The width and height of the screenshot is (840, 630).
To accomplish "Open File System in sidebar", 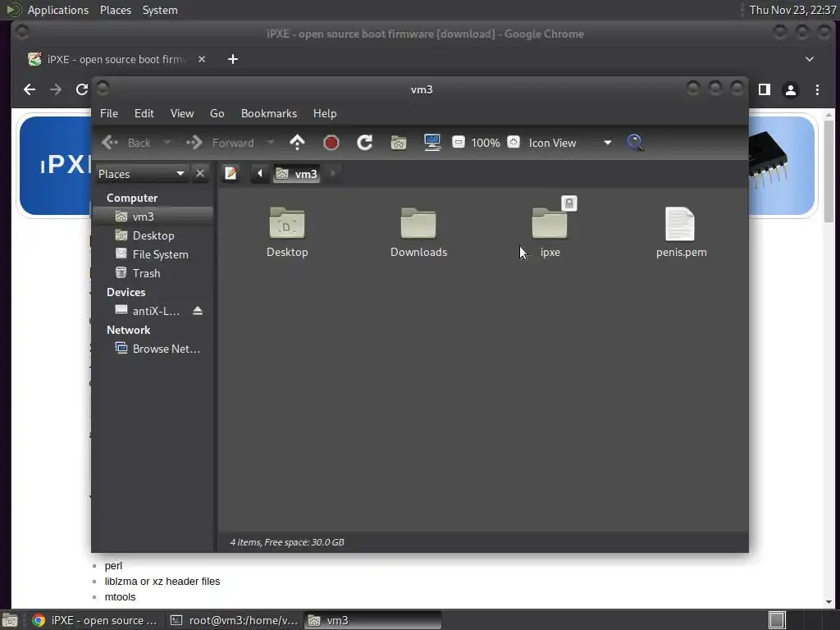I will pos(153,254).
